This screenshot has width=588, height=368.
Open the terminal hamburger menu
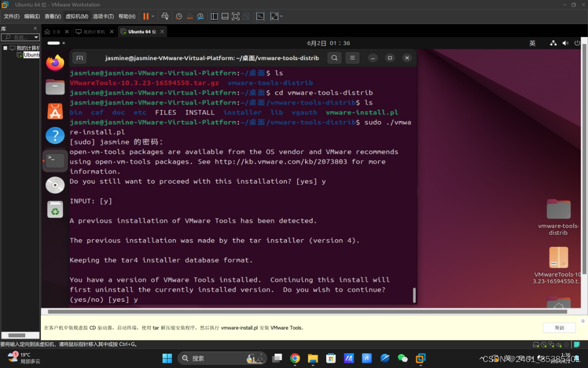click(x=352, y=58)
